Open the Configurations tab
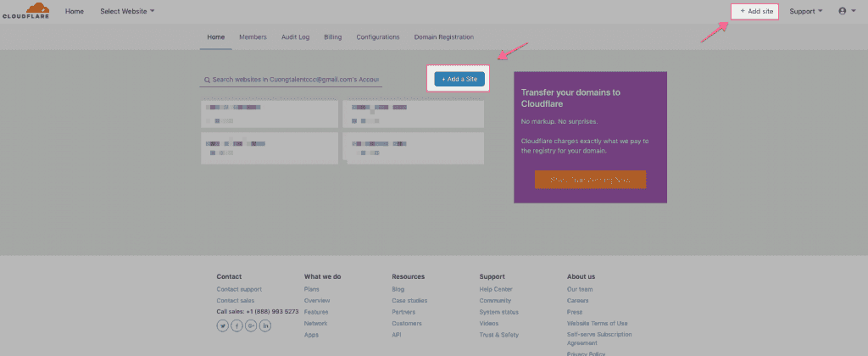 click(378, 37)
